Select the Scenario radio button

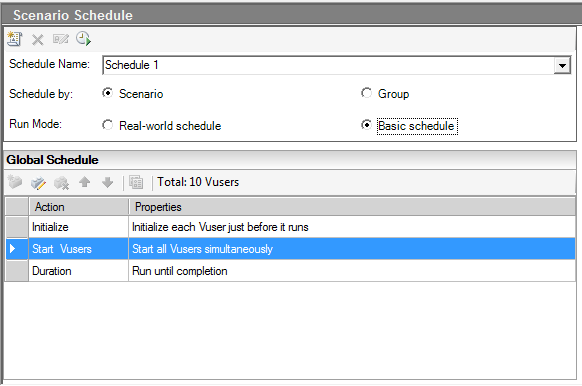tap(107, 93)
